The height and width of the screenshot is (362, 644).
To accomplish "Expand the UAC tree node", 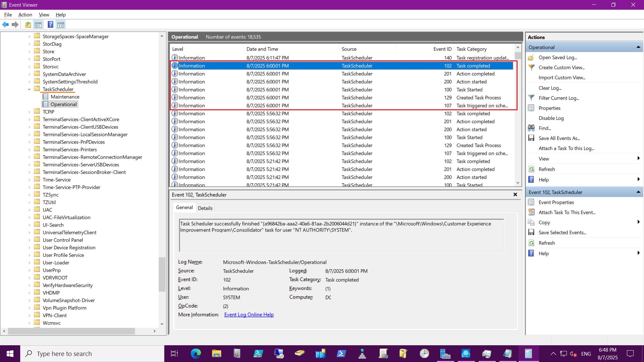I will point(29,210).
